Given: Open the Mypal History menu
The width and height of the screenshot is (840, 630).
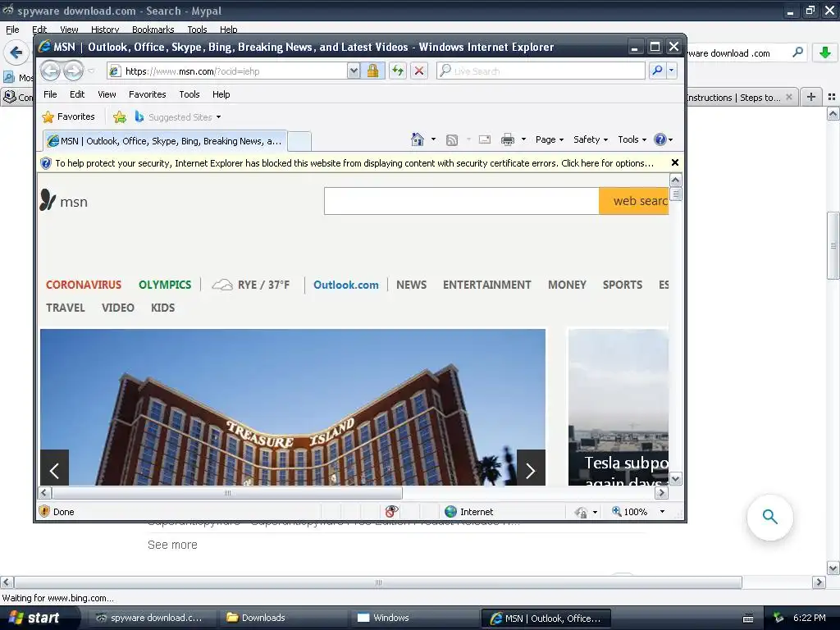Looking at the screenshot, I should coord(105,30).
